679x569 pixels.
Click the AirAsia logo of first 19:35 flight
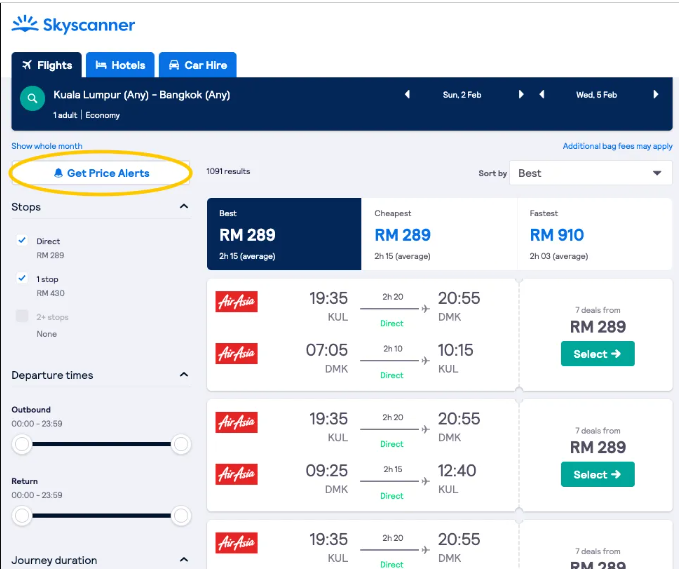click(x=237, y=301)
